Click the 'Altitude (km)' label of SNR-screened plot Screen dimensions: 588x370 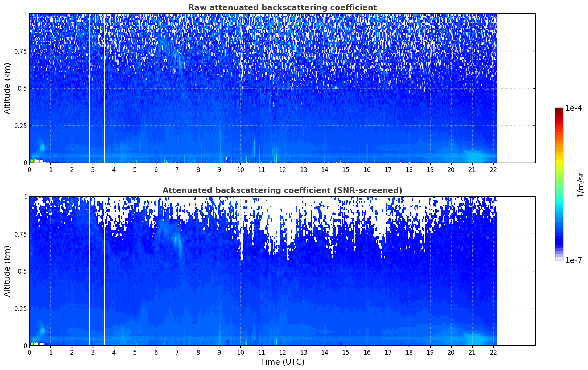click(x=8, y=271)
